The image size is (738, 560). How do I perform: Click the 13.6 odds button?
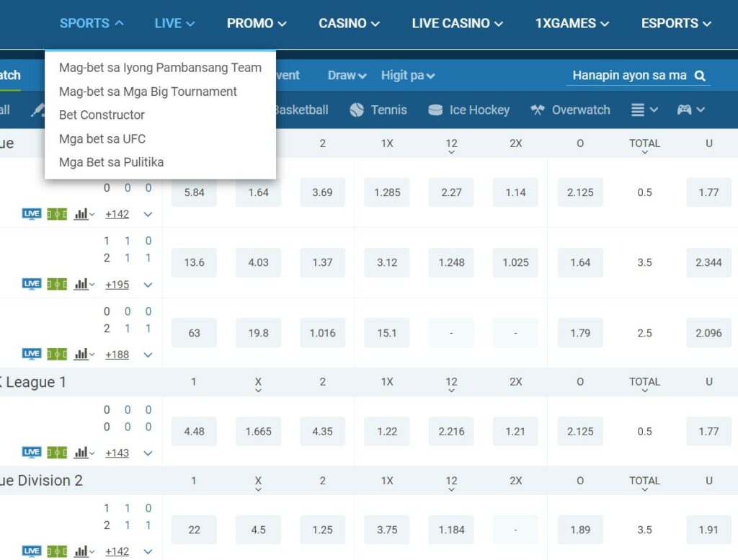click(x=194, y=263)
